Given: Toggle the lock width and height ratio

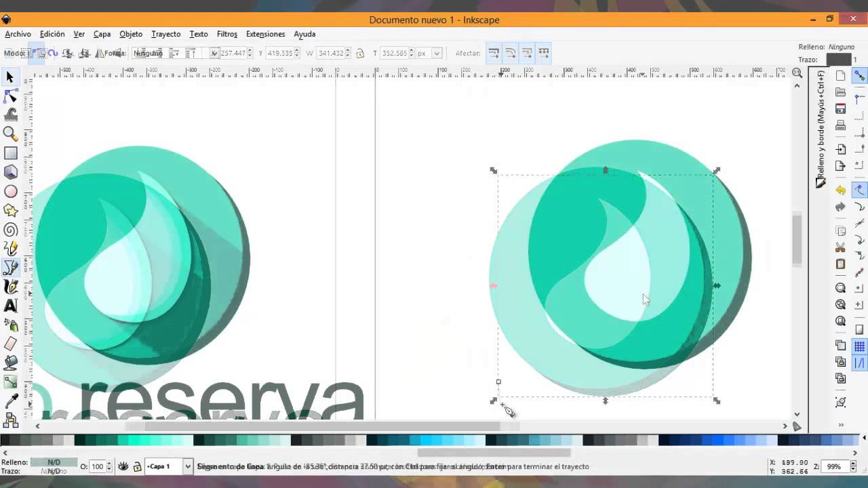Looking at the screenshot, I should [x=360, y=53].
